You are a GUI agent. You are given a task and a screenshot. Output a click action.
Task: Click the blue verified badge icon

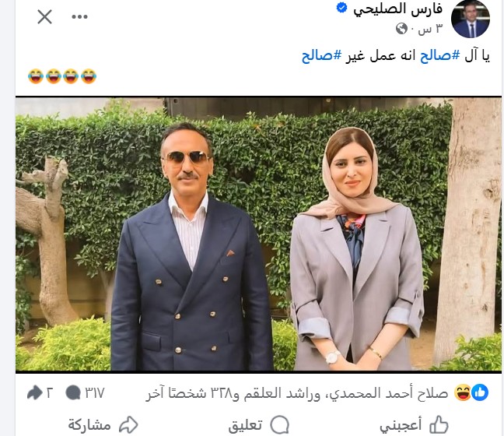[341, 8]
